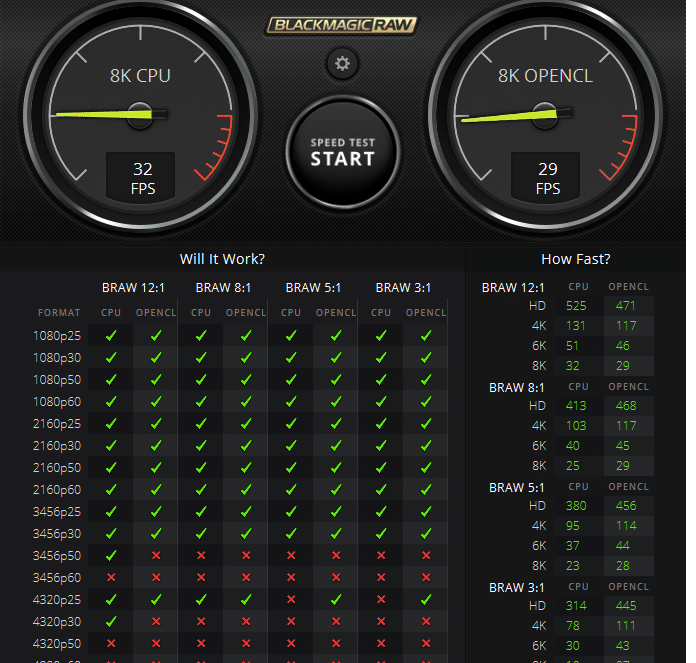Screen dimensions: 696x663
Task: Select BRAW 5:1 HD CPU value 380
Action: (x=576, y=506)
